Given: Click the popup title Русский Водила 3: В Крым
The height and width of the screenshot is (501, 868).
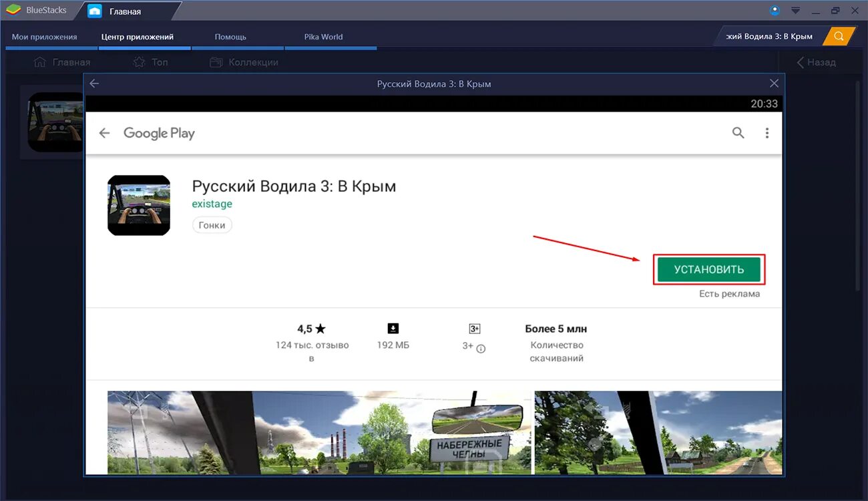Looking at the screenshot, I should (x=434, y=83).
